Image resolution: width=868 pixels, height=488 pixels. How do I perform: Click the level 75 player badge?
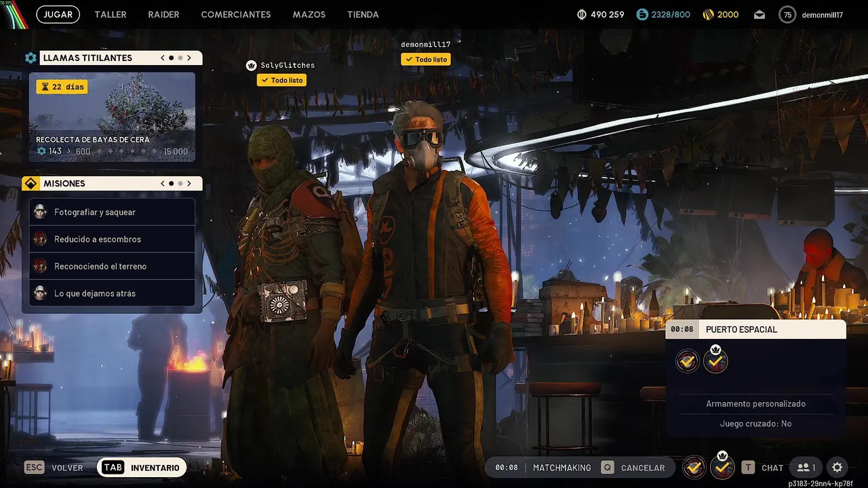(x=787, y=14)
